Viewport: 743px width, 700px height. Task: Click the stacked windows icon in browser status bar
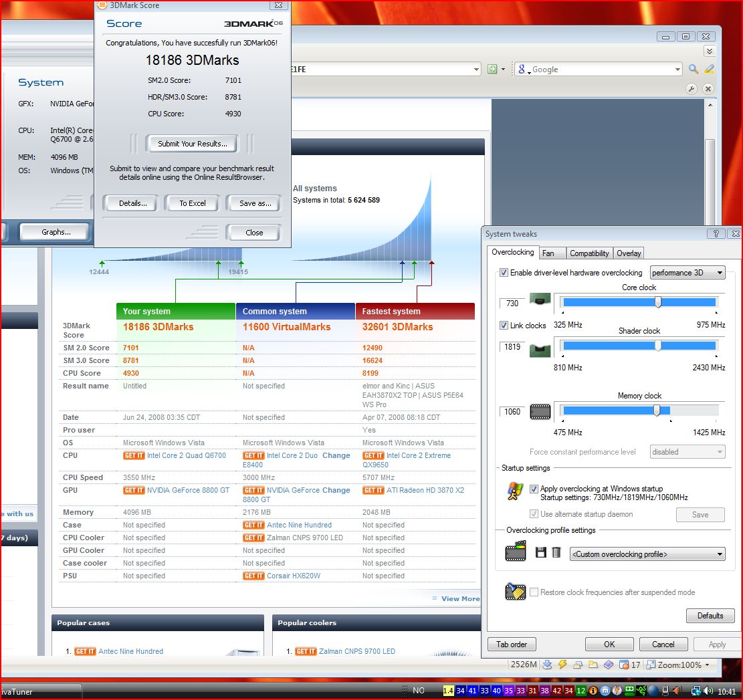(578, 665)
